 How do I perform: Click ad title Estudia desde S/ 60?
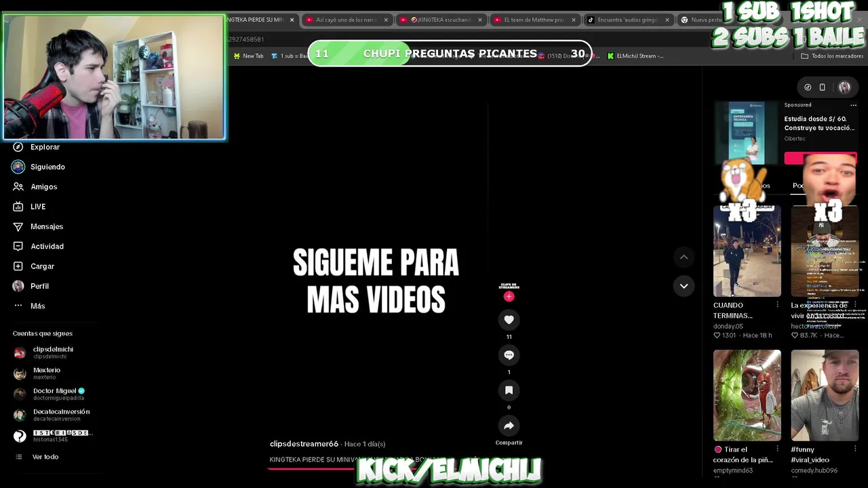tap(819, 123)
